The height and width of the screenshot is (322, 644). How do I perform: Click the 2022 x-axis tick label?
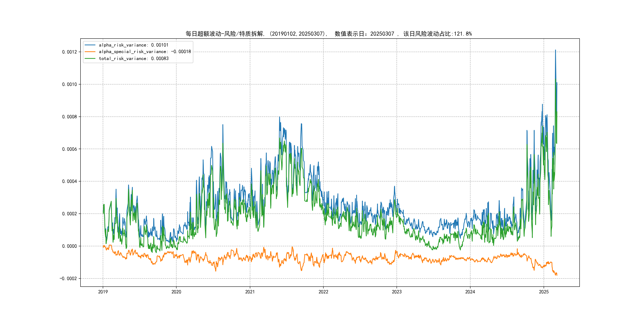point(323,292)
